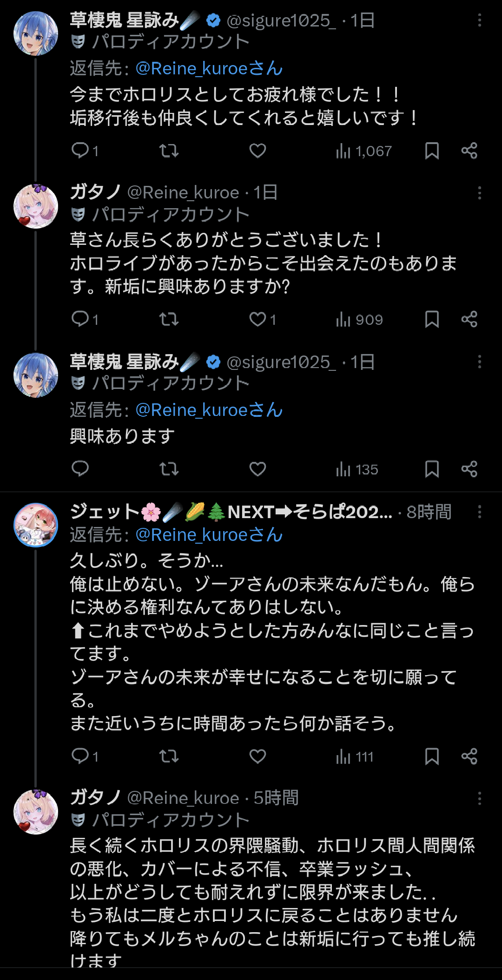This screenshot has width=502, height=980.
Task: View analytics showing 909 views
Action: [x=359, y=320]
